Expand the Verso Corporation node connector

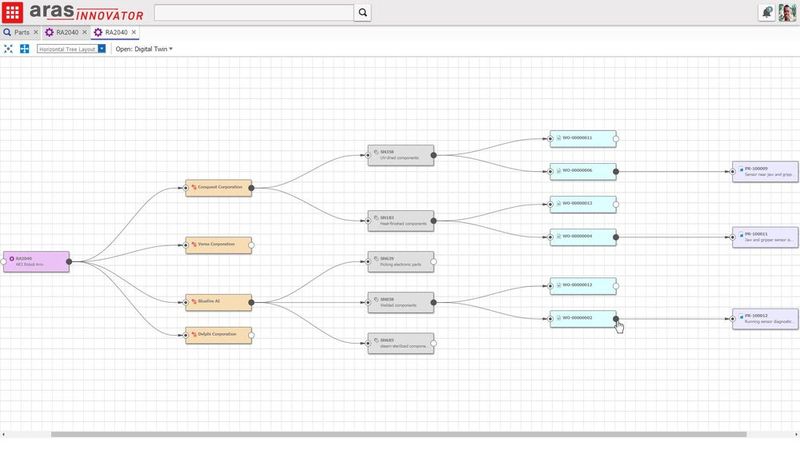click(x=251, y=243)
